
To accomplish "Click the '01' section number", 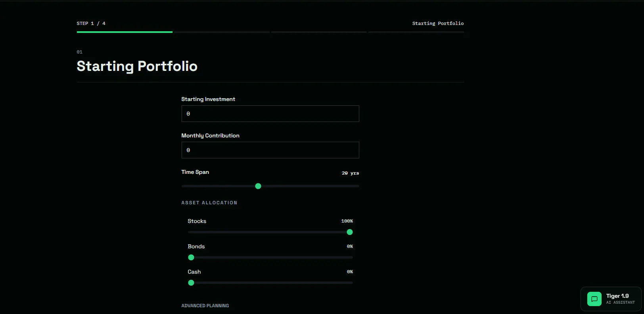I will (x=80, y=52).
